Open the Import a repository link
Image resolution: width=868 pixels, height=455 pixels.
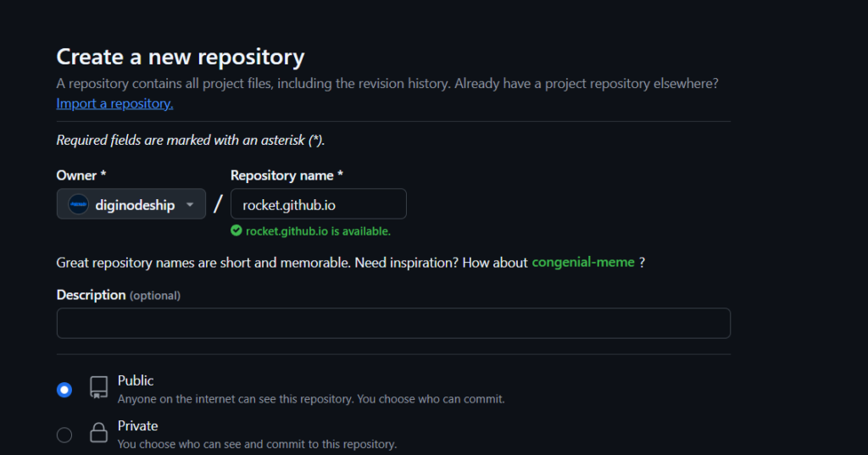coord(114,103)
